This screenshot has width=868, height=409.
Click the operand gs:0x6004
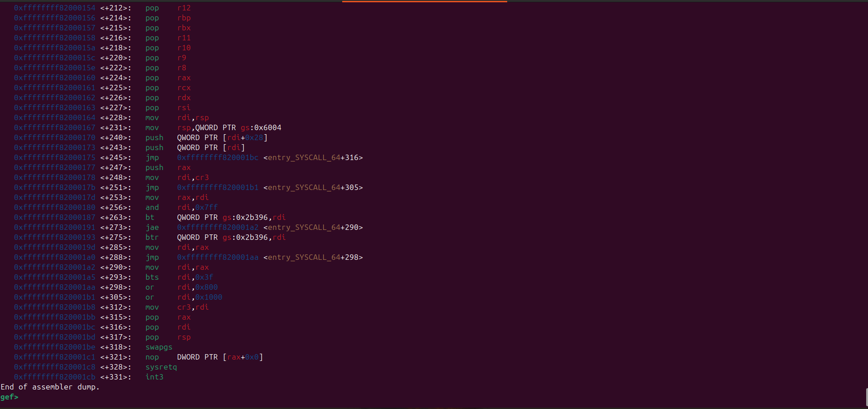click(261, 127)
